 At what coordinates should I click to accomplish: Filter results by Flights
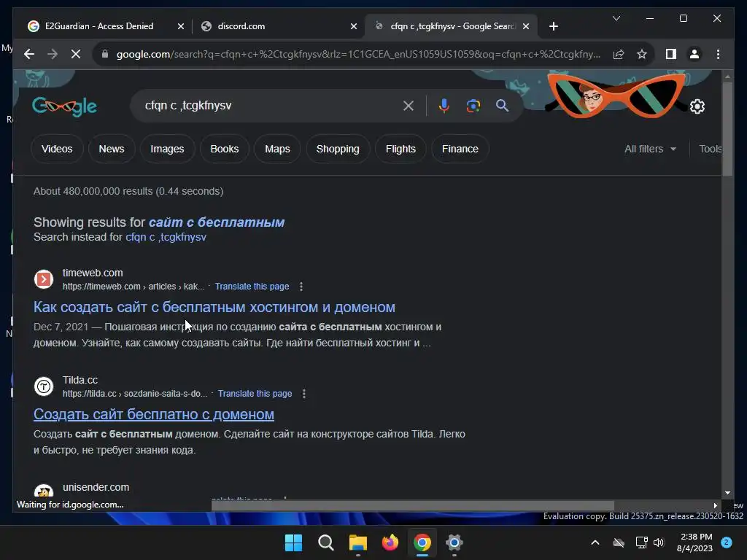pos(400,149)
